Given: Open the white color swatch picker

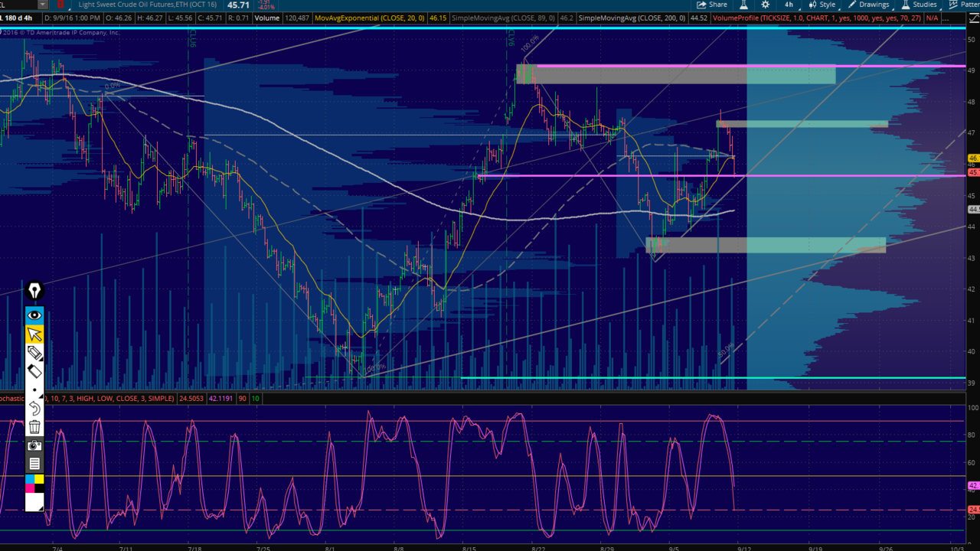Looking at the screenshot, I should click(34, 502).
